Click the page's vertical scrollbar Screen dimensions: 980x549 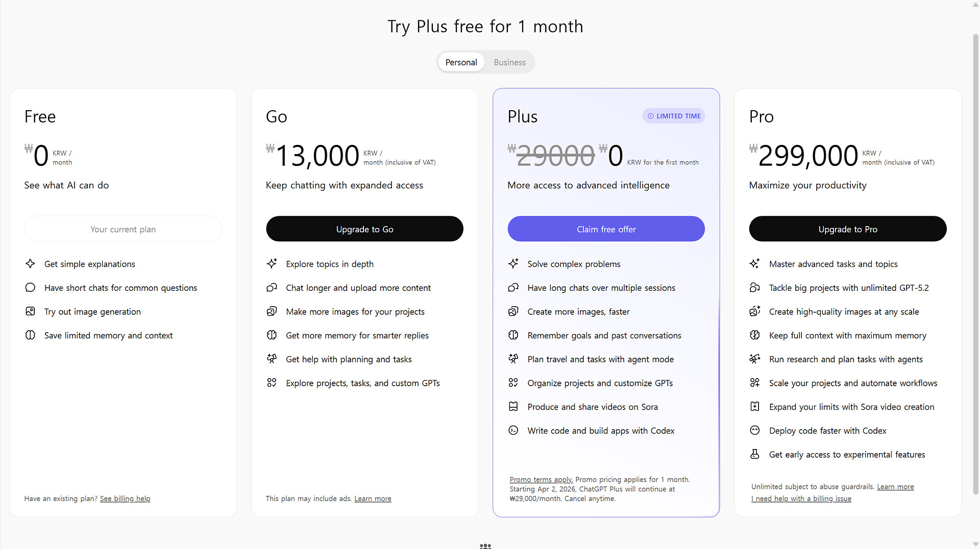click(975, 255)
